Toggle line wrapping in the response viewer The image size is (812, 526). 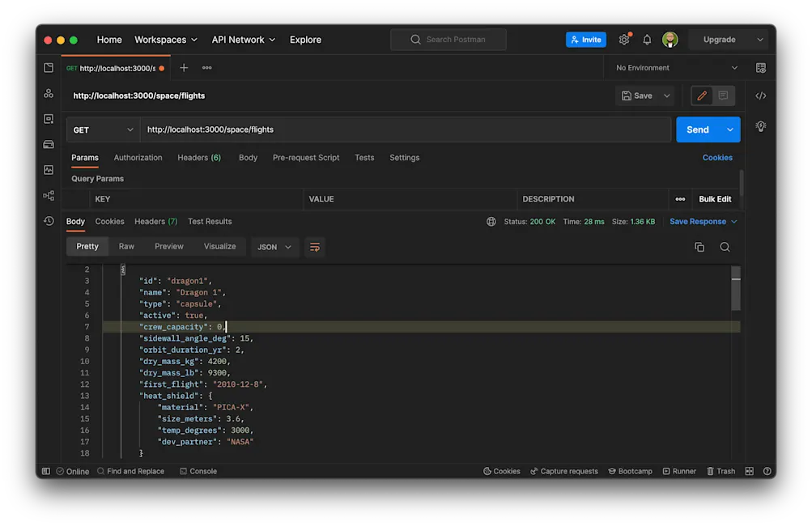tap(314, 246)
